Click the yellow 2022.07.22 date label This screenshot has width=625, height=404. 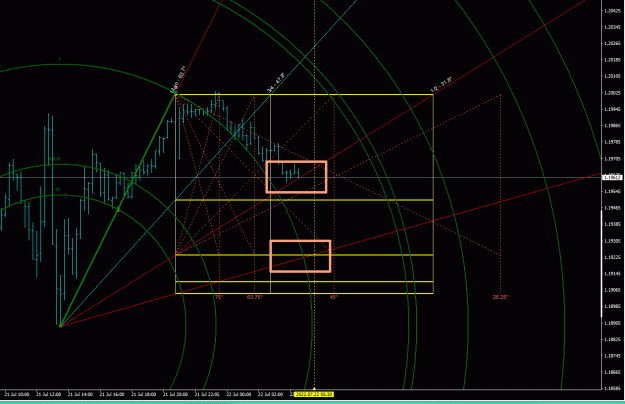[x=314, y=394]
